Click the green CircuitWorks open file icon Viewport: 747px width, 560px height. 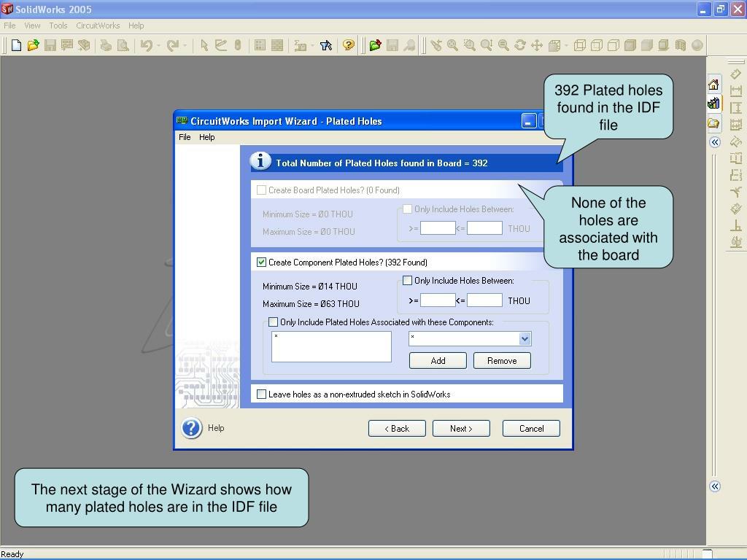(x=376, y=45)
